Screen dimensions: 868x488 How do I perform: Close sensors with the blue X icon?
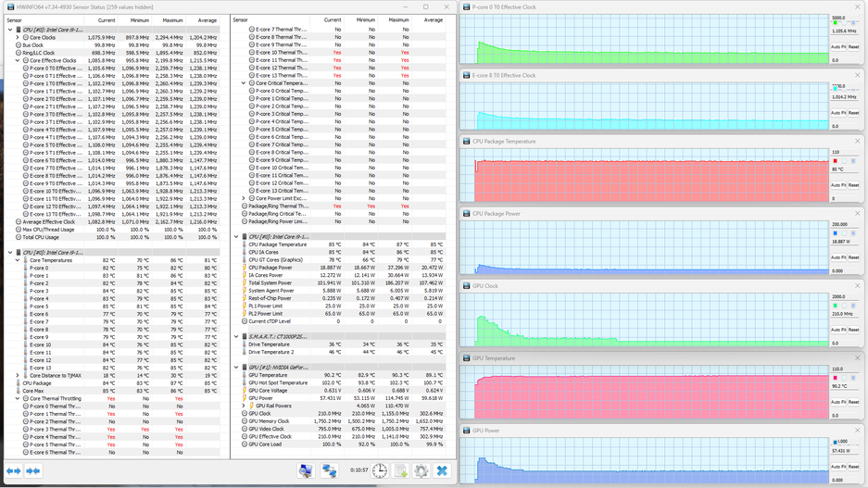[442, 470]
